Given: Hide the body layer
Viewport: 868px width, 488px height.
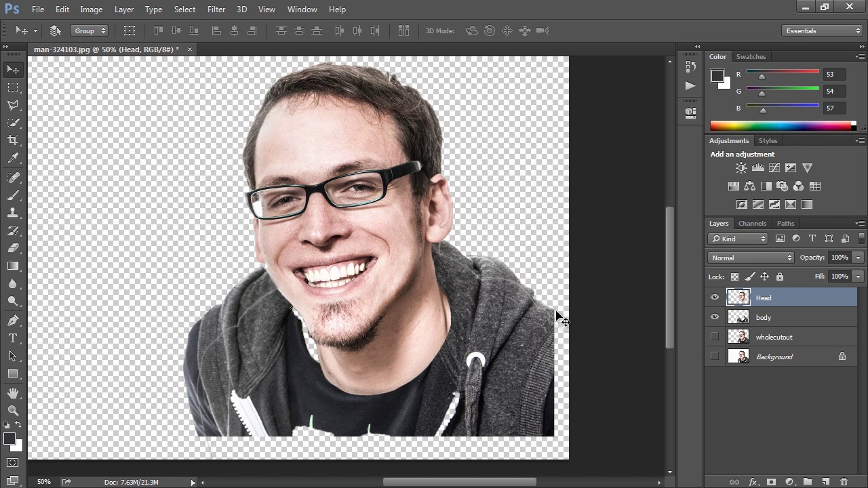Looking at the screenshot, I should pyautogui.click(x=715, y=317).
